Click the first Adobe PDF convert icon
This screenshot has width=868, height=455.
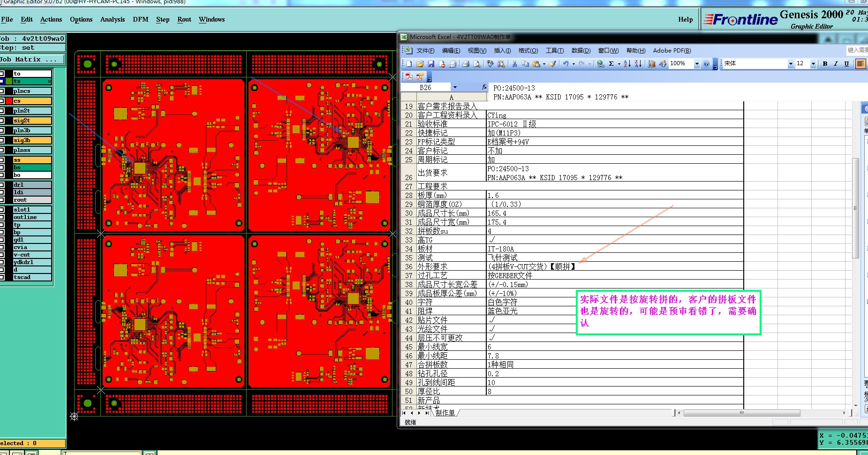(409, 76)
